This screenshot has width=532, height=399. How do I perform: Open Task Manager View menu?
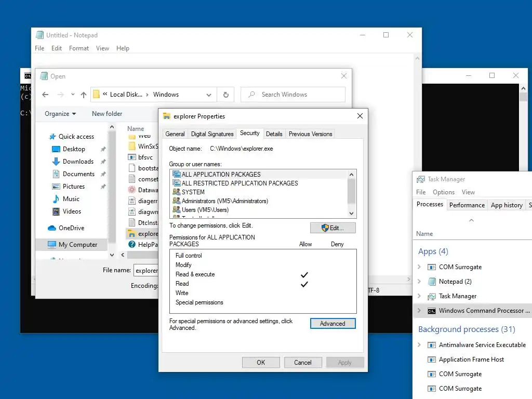pyautogui.click(x=468, y=192)
